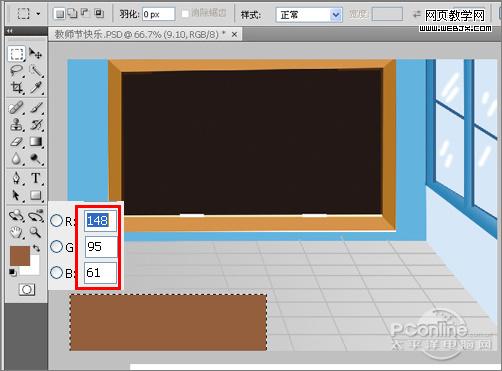Reset default foreground and background colors

[12, 272]
